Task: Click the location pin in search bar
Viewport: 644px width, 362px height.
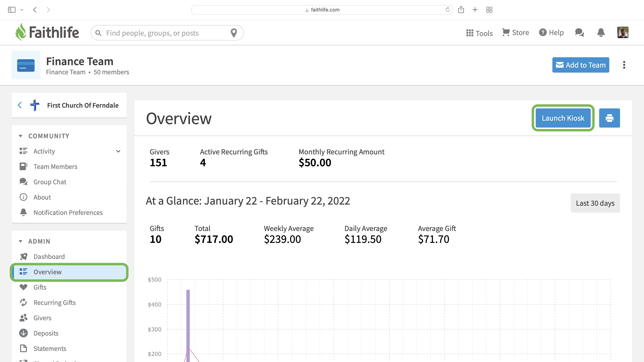Action: coord(234,33)
